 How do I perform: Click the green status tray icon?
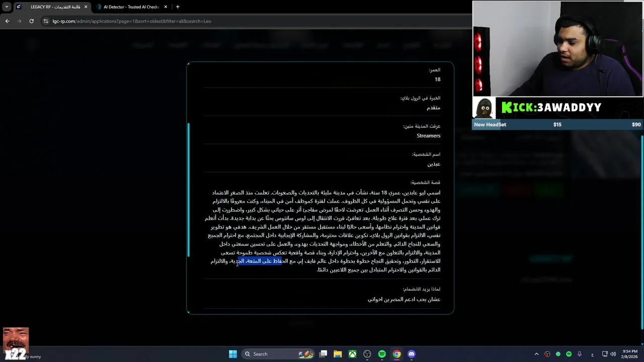(x=558, y=354)
